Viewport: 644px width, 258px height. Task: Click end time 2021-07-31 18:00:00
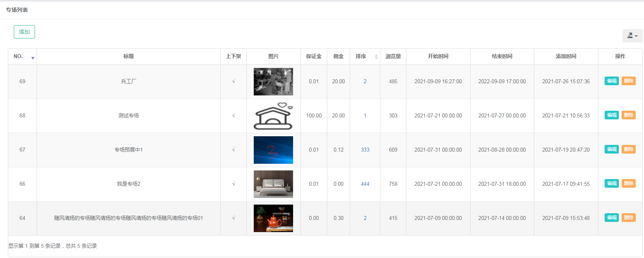pyautogui.click(x=502, y=184)
